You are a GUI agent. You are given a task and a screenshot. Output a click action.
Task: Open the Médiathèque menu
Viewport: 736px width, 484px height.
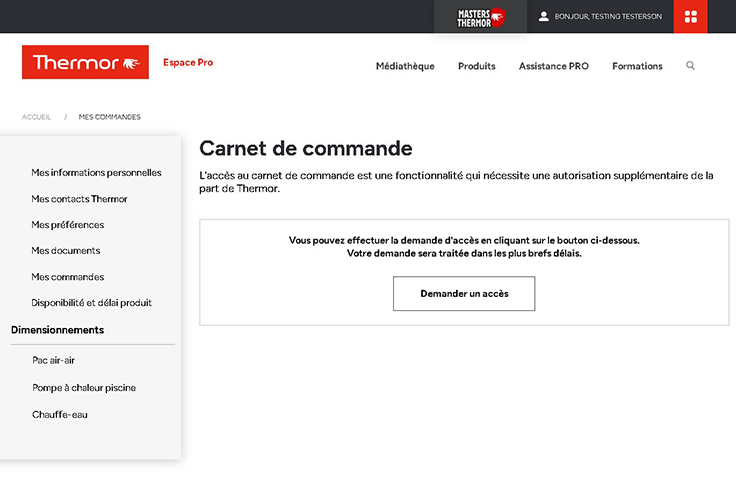405,66
